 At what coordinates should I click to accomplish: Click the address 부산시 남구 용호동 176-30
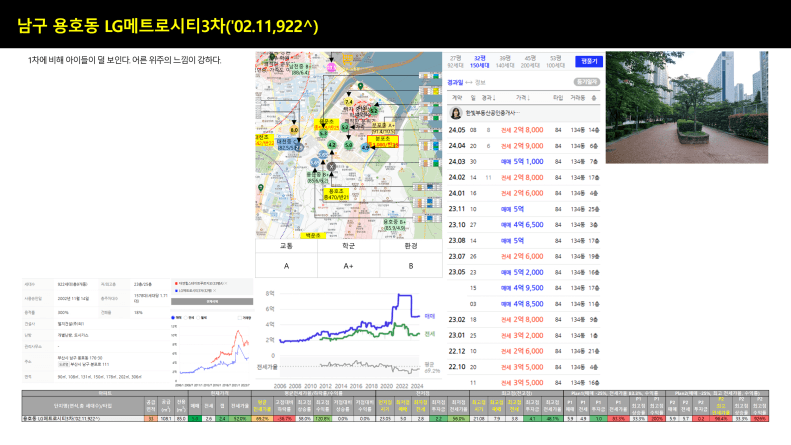pyautogui.click(x=80, y=358)
